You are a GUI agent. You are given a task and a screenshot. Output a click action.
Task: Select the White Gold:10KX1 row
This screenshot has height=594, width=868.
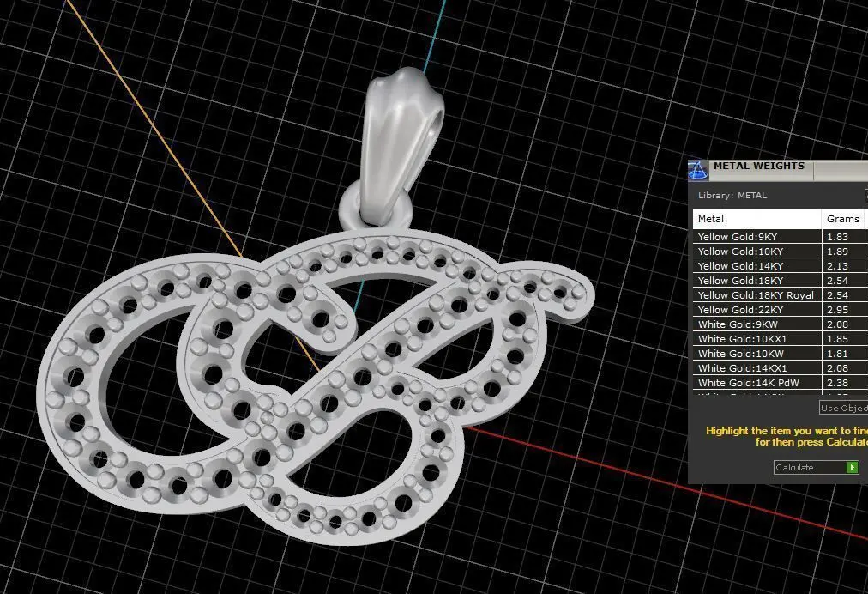coord(781,338)
